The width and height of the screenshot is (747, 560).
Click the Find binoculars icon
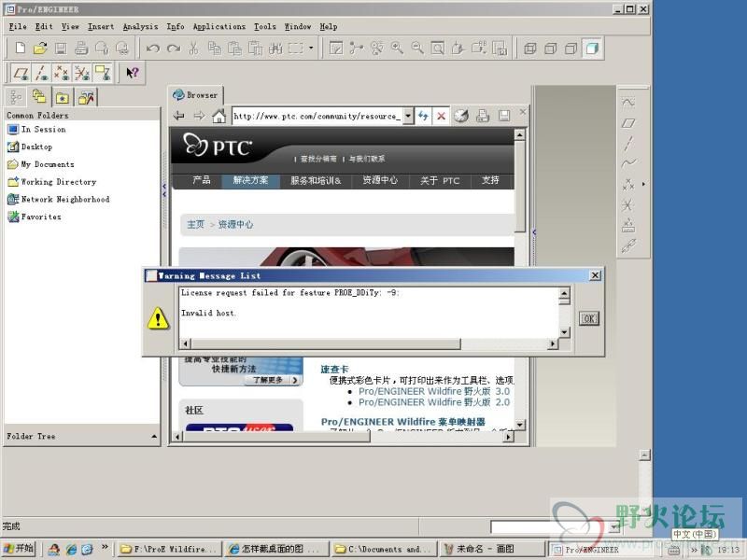tap(275, 49)
